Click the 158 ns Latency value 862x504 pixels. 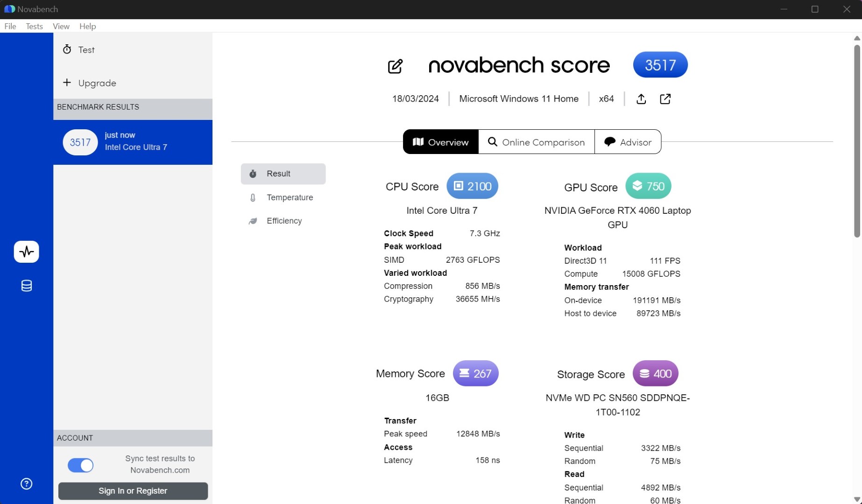488,460
